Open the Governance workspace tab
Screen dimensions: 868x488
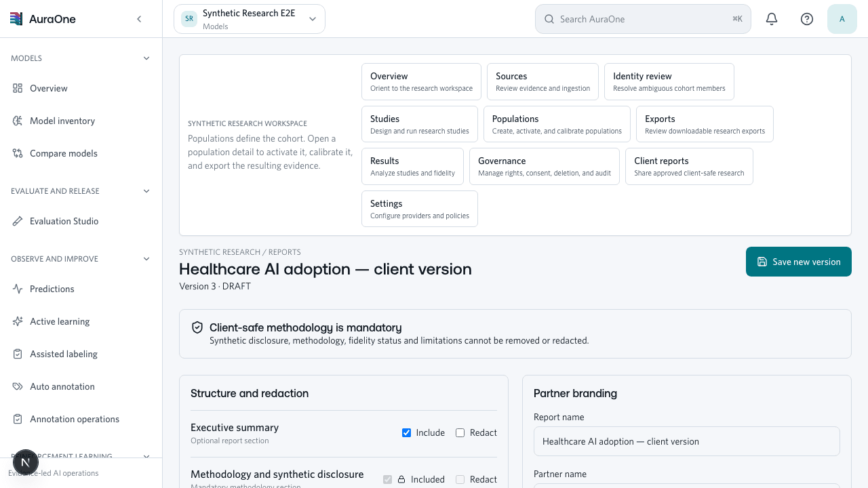point(545,166)
